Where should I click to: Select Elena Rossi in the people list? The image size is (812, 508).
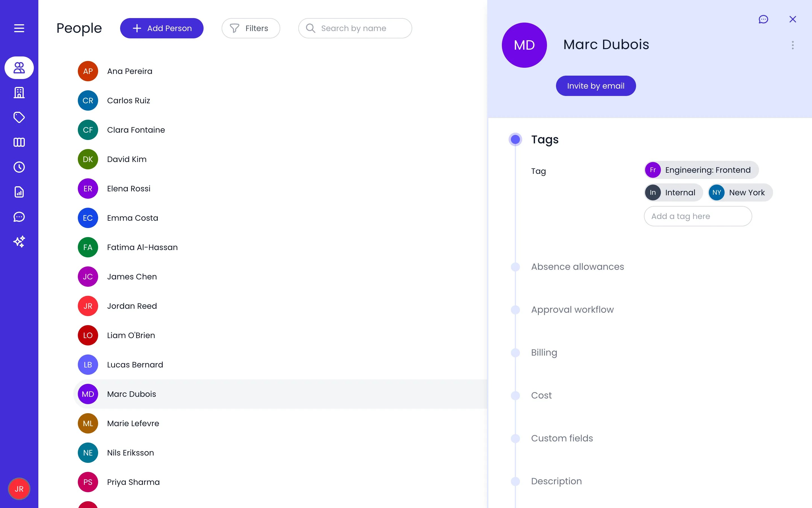pyautogui.click(x=280, y=189)
